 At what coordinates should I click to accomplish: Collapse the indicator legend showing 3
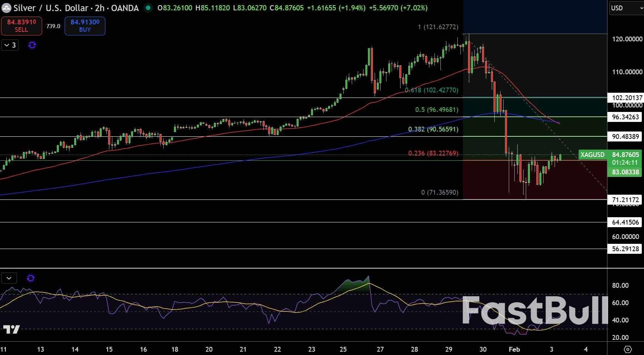(10, 45)
